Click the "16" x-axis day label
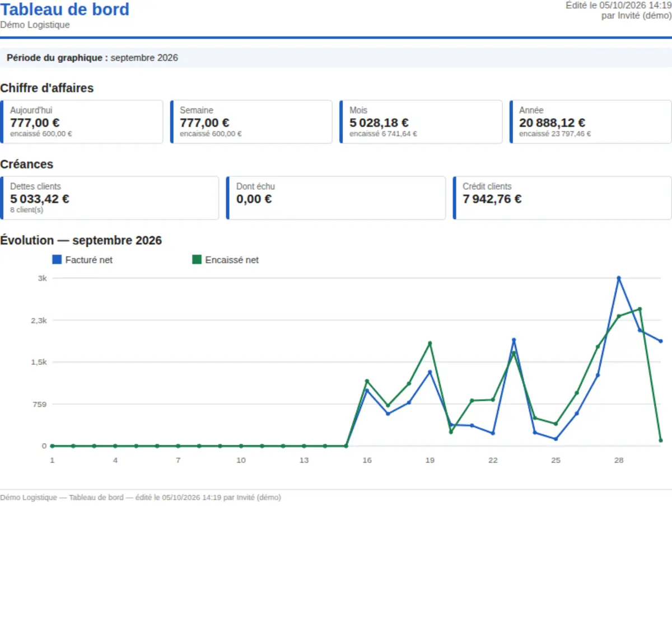The image size is (672, 643). (367, 460)
